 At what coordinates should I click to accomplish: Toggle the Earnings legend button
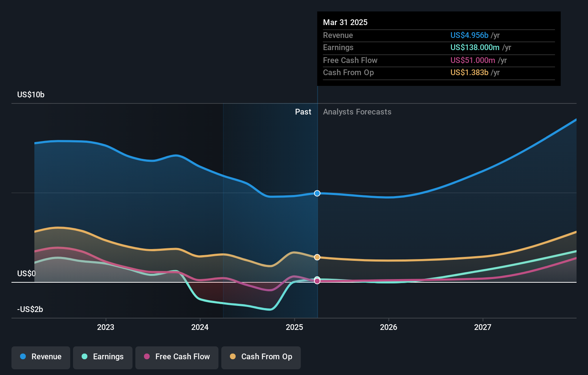[103, 357]
